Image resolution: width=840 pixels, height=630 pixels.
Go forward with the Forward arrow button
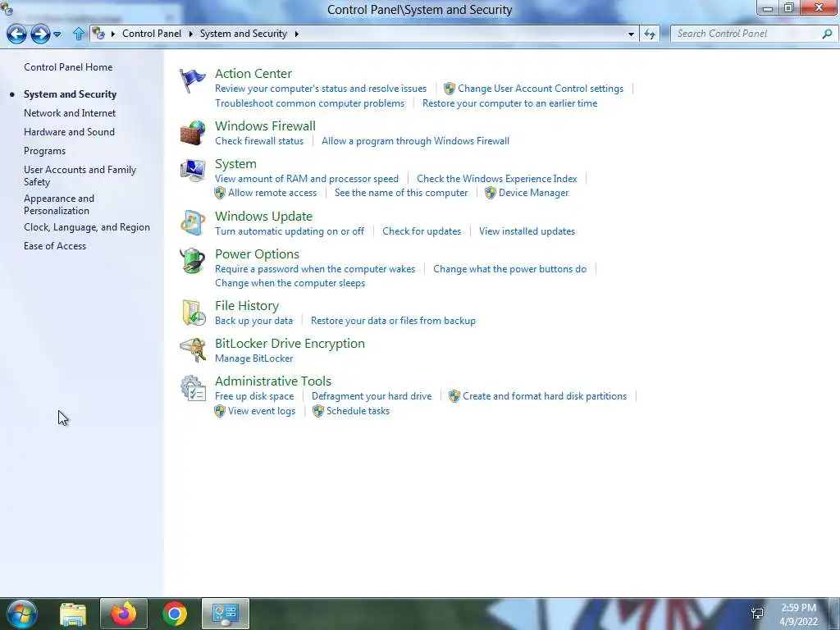[40, 34]
